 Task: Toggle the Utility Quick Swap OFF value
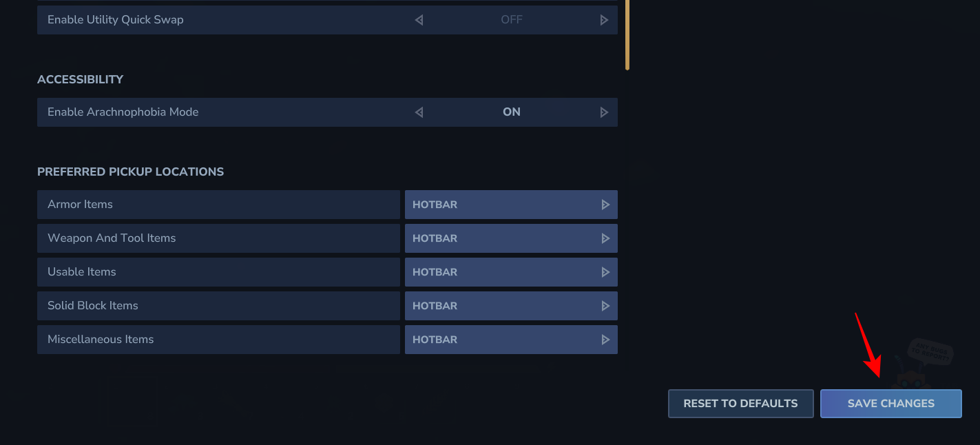(511, 20)
